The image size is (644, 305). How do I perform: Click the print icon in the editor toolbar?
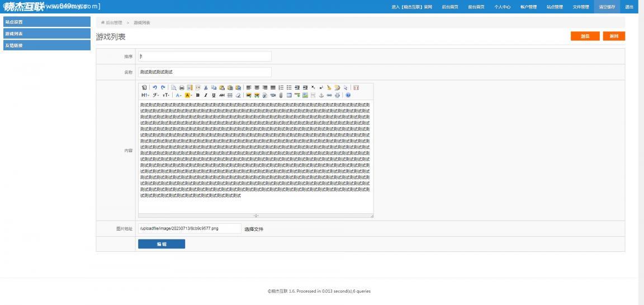click(182, 87)
